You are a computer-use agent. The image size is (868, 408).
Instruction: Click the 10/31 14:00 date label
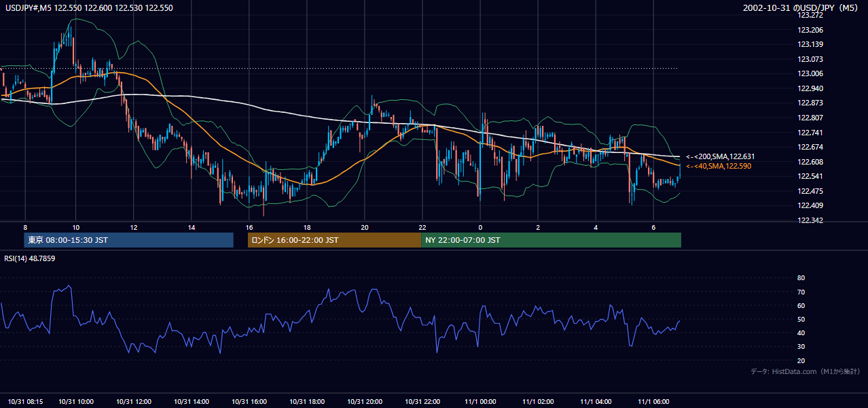[x=192, y=401]
